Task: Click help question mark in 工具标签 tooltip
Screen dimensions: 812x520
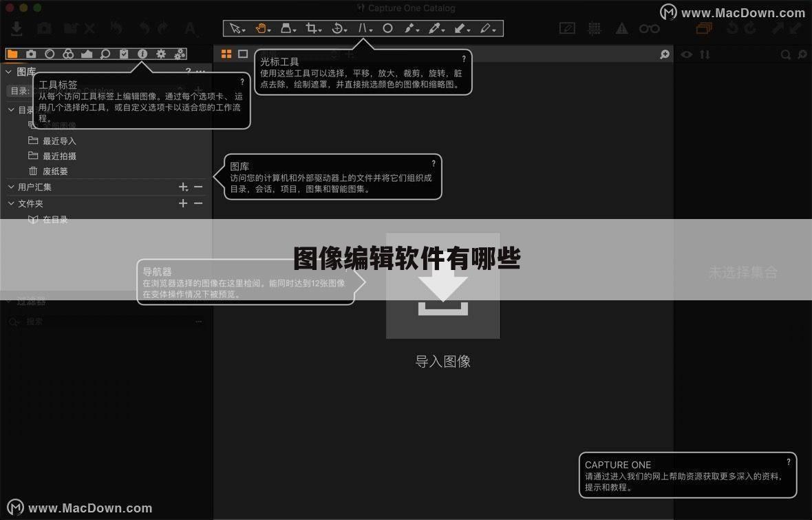Action: (x=242, y=82)
